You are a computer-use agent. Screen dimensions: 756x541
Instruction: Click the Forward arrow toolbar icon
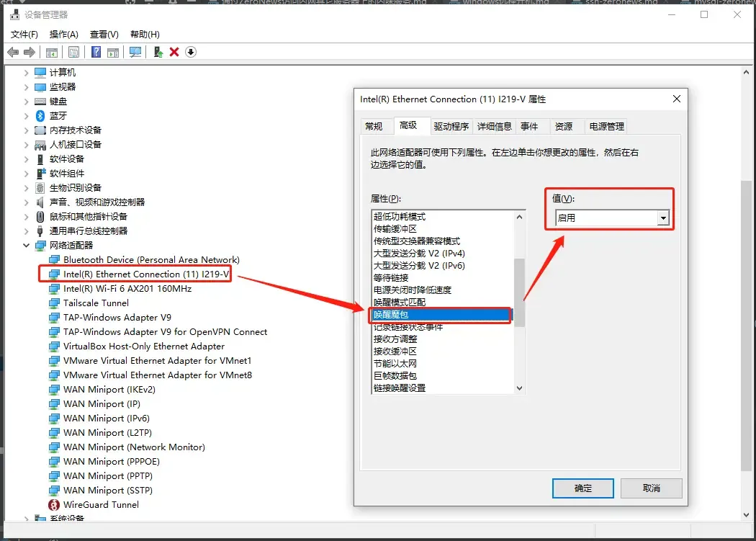point(30,52)
